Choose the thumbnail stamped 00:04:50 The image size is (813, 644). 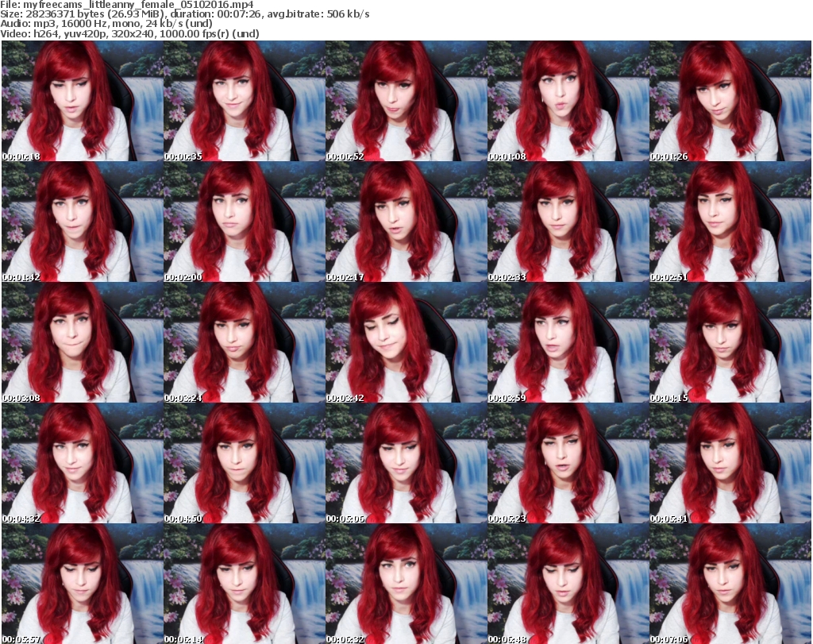point(245,463)
